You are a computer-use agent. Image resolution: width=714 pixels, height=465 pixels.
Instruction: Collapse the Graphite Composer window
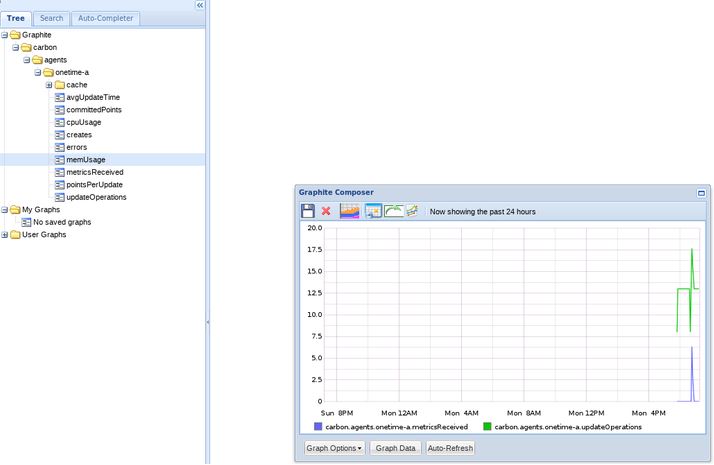coord(701,192)
